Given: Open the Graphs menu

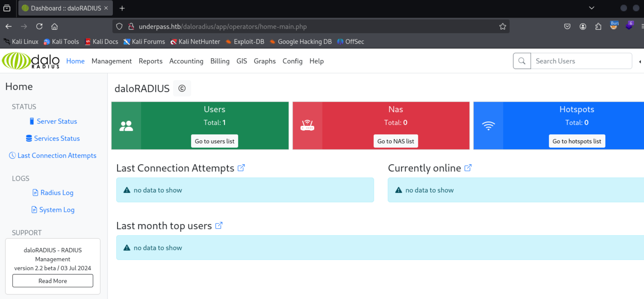Looking at the screenshot, I should (x=265, y=61).
